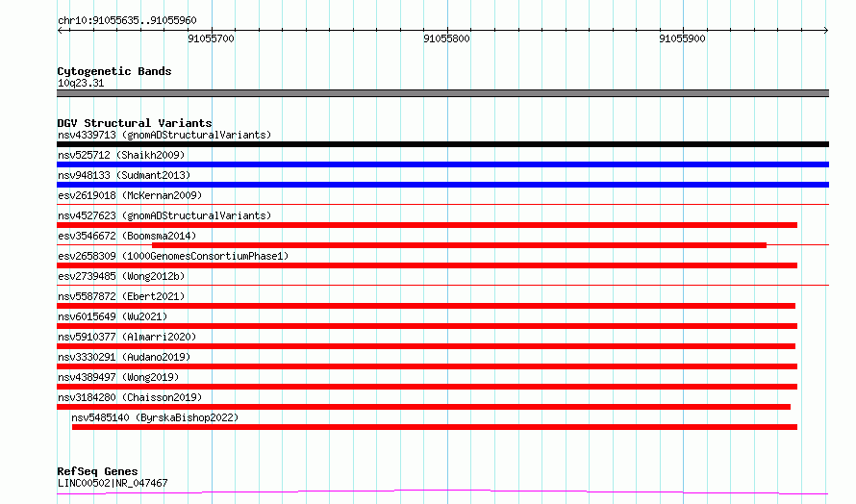Open variant esv2658309 (1000GenomesConsortiumPhase1) label
The height and width of the screenshot is (504, 856).
point(173,256)
